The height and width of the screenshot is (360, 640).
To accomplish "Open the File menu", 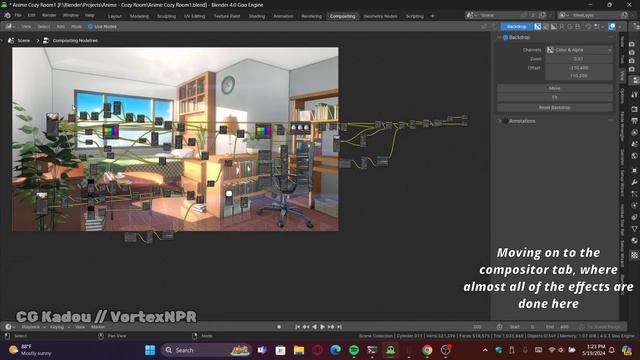I will [18, 16].
